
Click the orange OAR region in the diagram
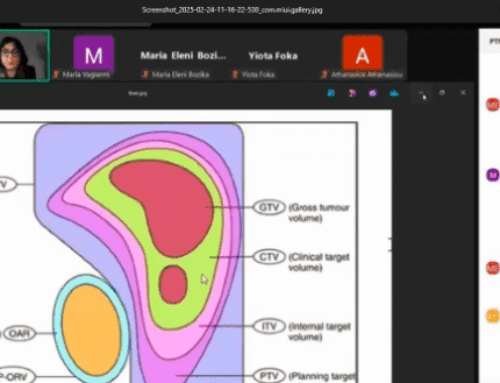[x=91, y=330]
